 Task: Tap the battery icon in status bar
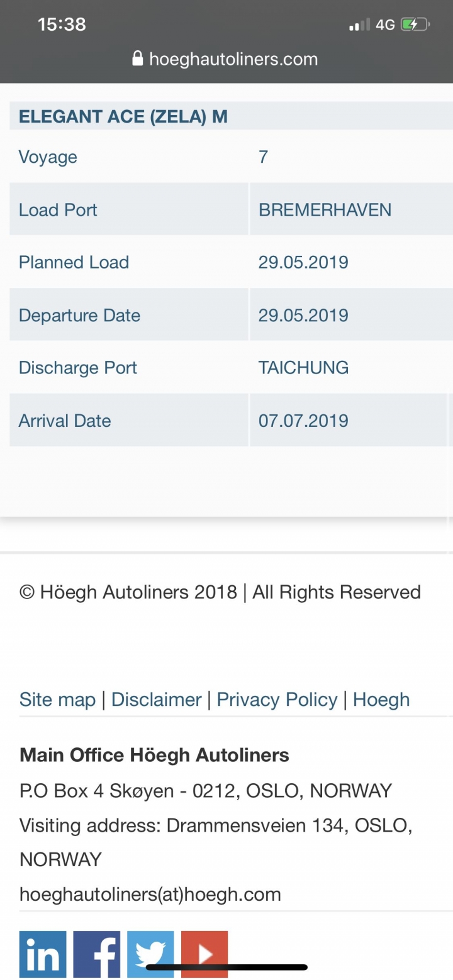(415, 25)
